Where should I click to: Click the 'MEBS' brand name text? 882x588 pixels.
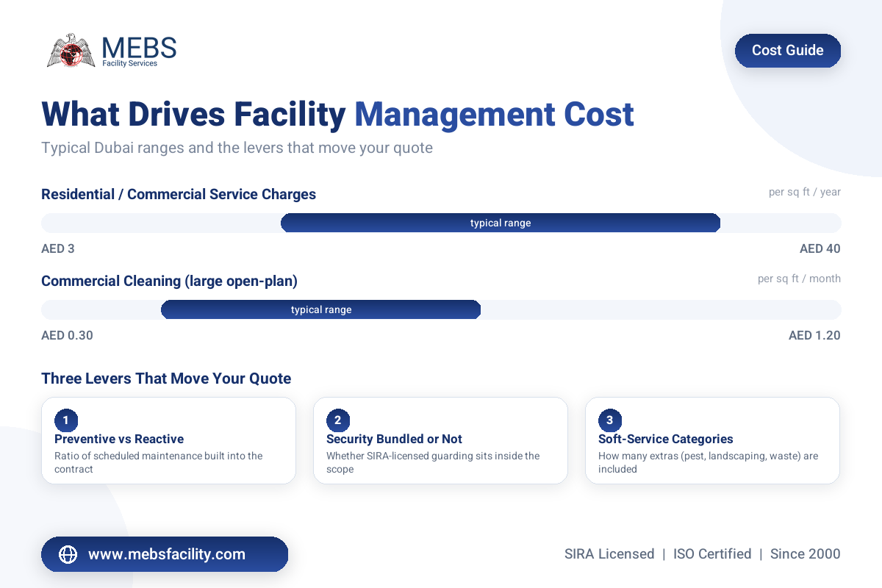pyautogui.click(x=139, y=47)
